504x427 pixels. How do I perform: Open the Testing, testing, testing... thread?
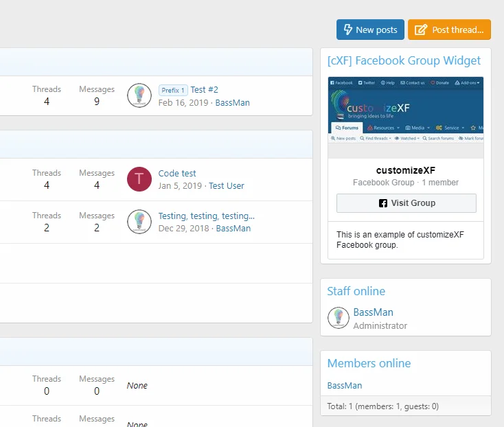click(x=206, y=216)
